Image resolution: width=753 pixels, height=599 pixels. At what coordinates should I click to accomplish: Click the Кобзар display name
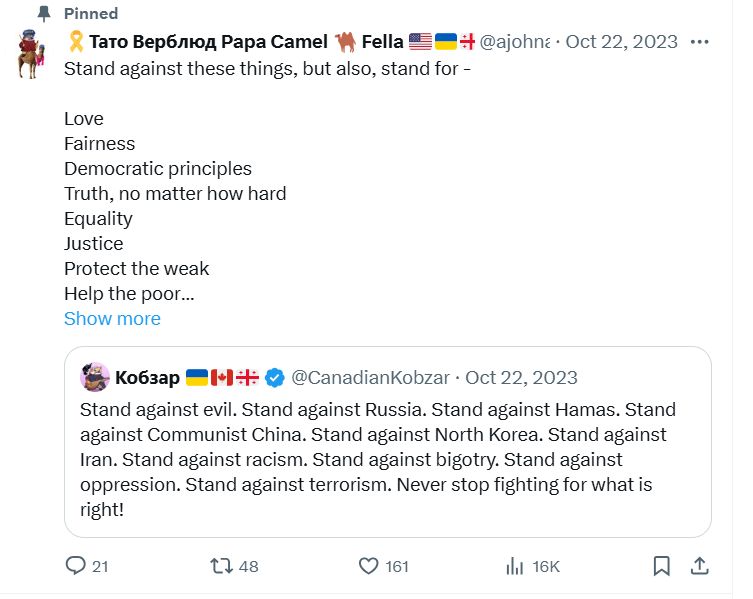147,377
